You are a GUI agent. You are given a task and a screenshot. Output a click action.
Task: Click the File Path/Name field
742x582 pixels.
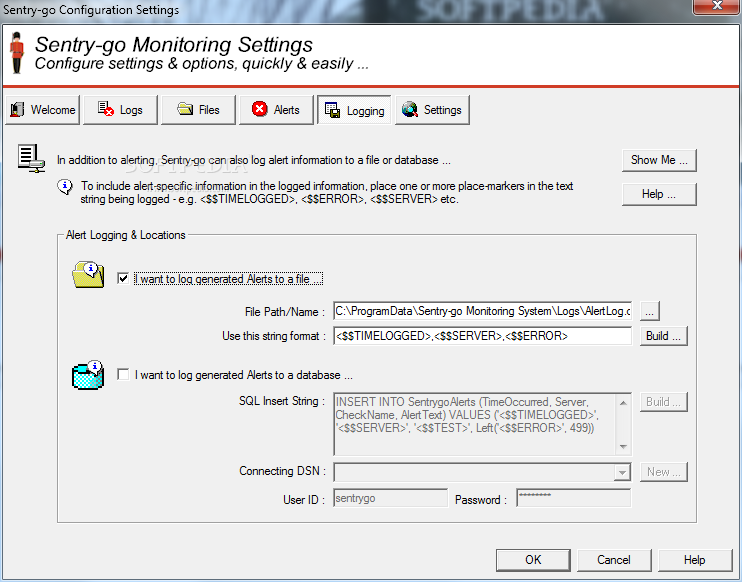[x=482, y=311]
